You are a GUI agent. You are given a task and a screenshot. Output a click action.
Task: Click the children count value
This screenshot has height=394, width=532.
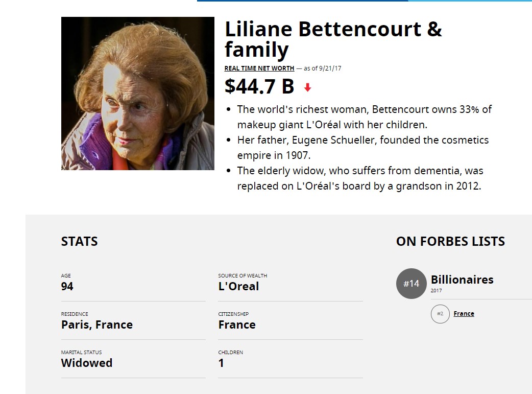[221, 363]
